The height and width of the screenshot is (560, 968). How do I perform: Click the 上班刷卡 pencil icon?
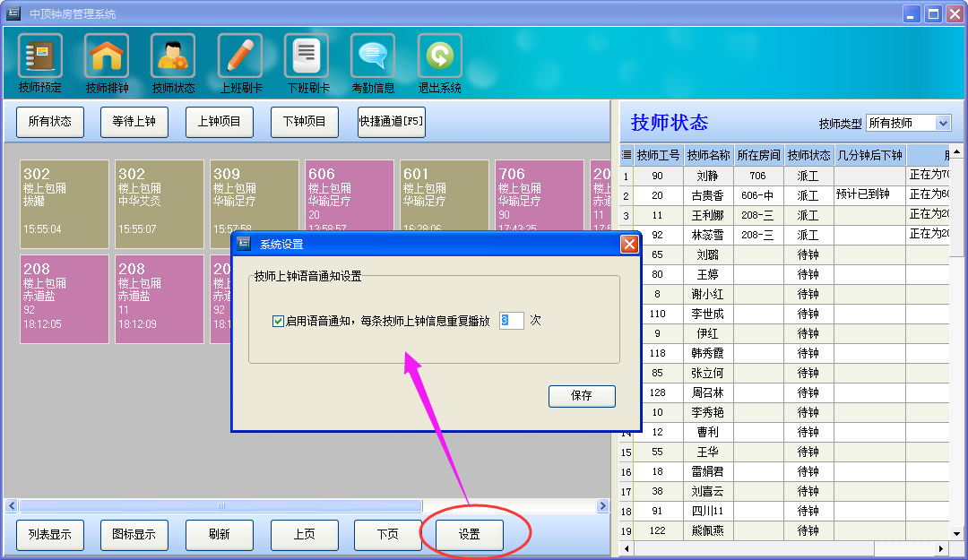click(x=239, y=56)
